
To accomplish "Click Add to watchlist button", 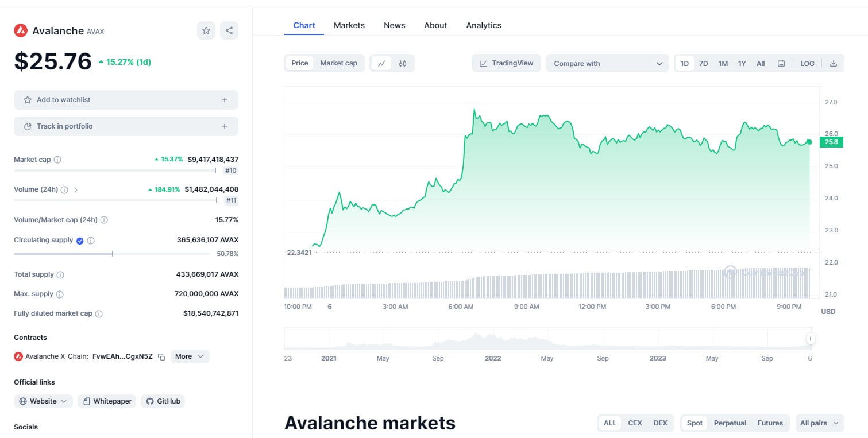I will 126,100.
